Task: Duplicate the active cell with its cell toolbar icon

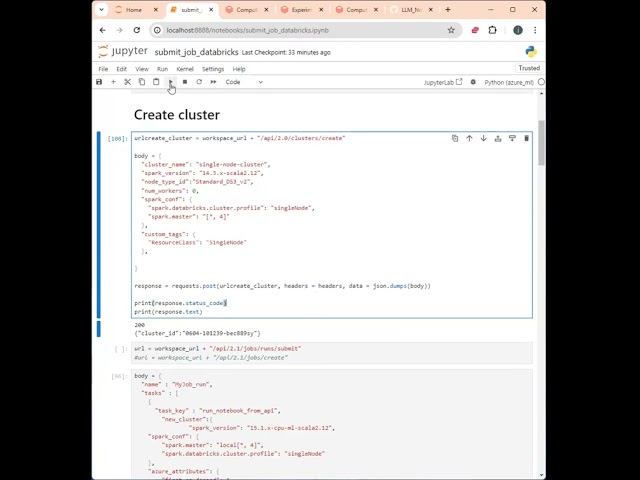Action: pos(455,138)
